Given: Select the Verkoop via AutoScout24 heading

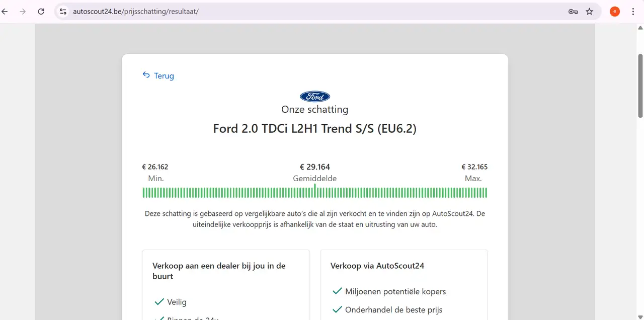Looking at the screenshot, I should pyautogui.click(x=377, y=266).
